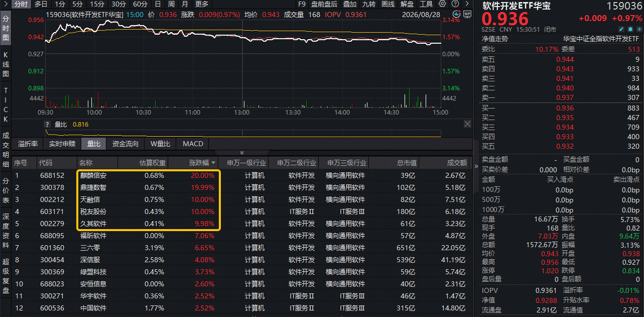Click stock 深信服 in the list

tap(90, 260)
